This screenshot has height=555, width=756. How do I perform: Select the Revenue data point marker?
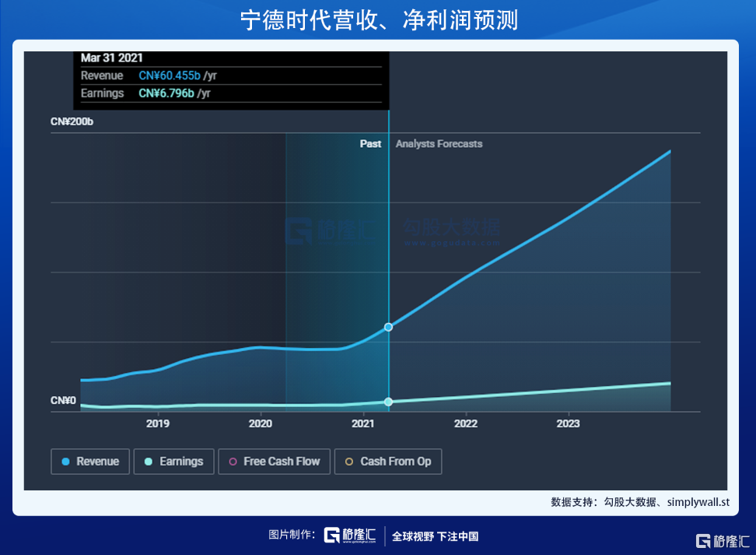388,327
